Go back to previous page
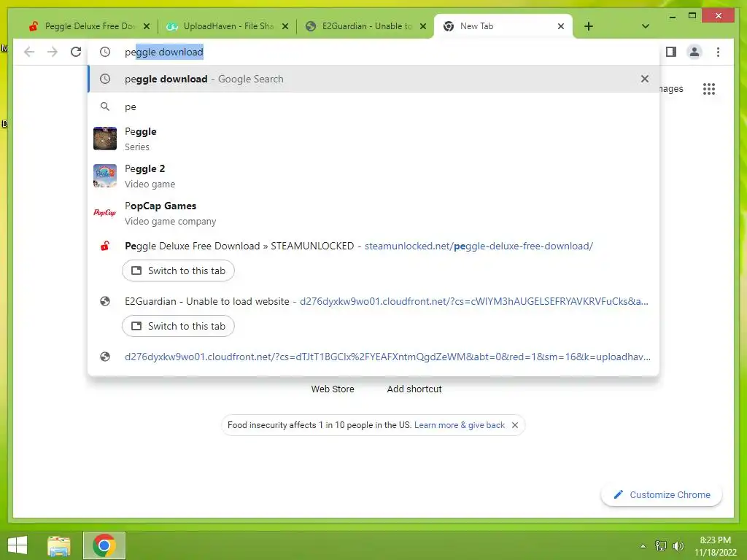The width and height of the screenshot is (747, 560). [x=29, y=52]
